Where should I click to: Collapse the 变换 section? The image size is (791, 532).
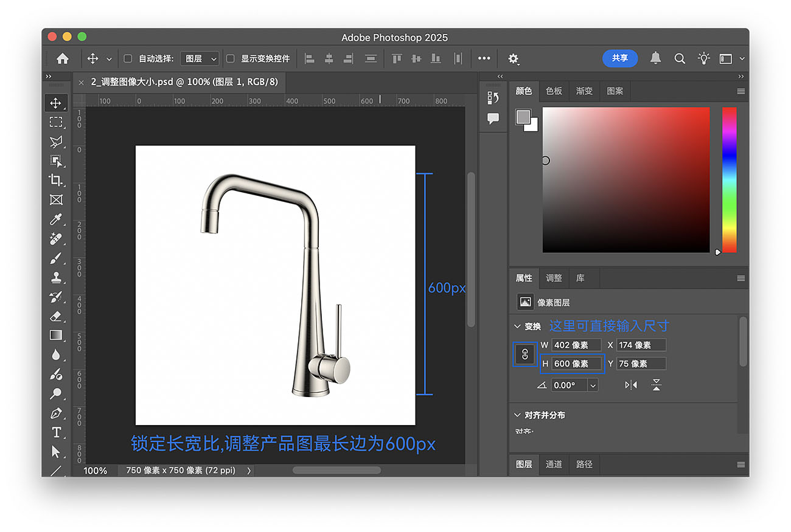[518, 326]
